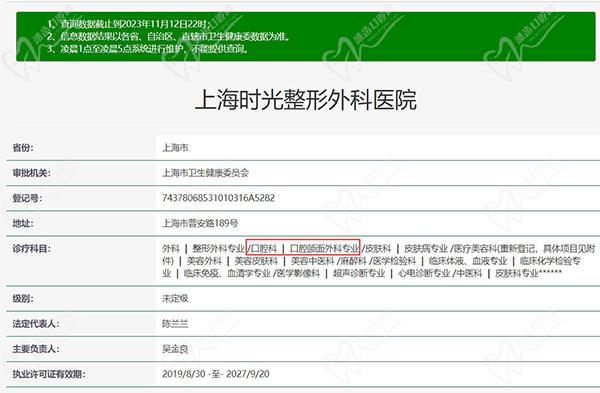The image size is (600, 393).
Task: Click the 美容皮肤科 entry
Action: tap(256, 261)
